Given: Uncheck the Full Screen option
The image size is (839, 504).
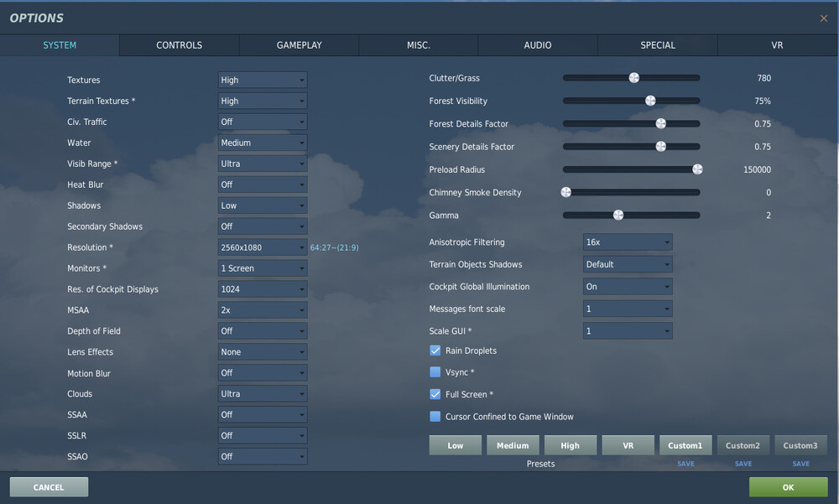Looking at the screenshot, I should [435, 393].
